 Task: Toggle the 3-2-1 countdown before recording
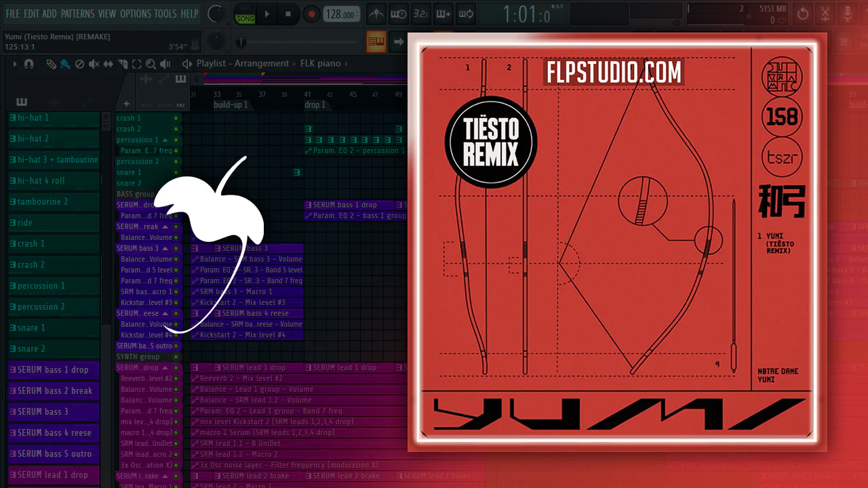click(421, 14)
